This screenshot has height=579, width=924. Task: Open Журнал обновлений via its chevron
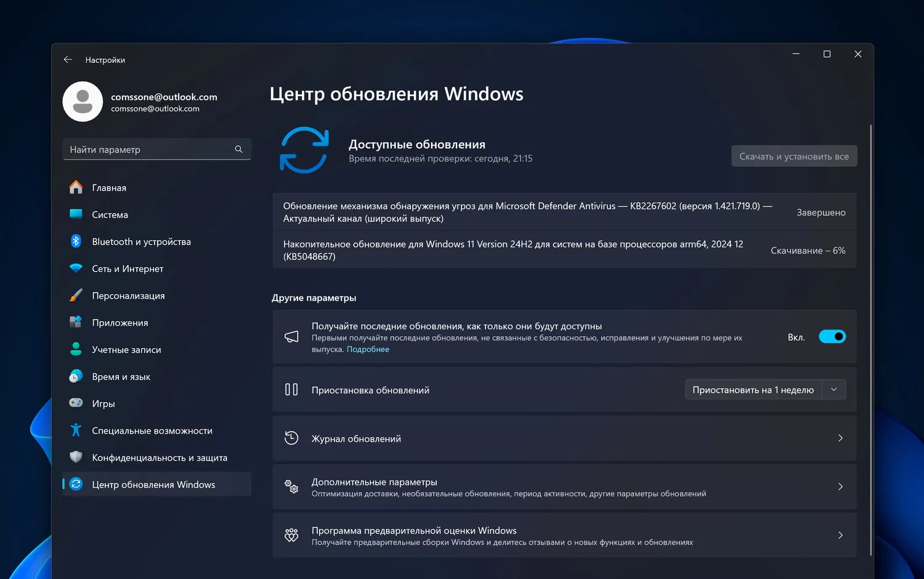click(x=840, y=438)
